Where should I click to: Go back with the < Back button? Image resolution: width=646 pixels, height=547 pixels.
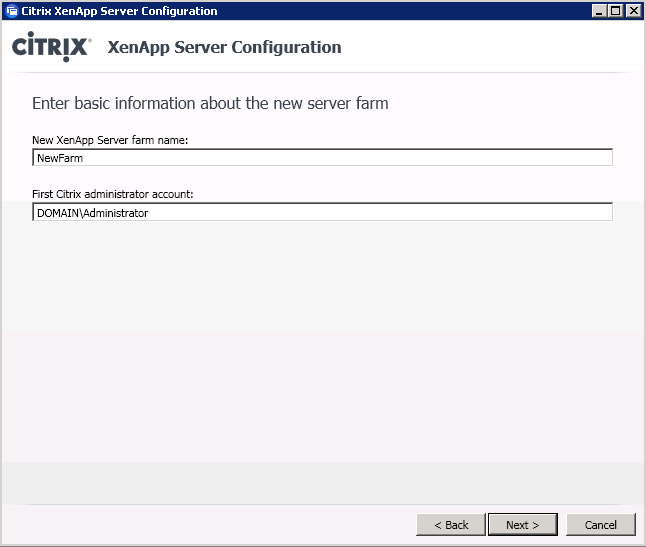click(451, 524)
